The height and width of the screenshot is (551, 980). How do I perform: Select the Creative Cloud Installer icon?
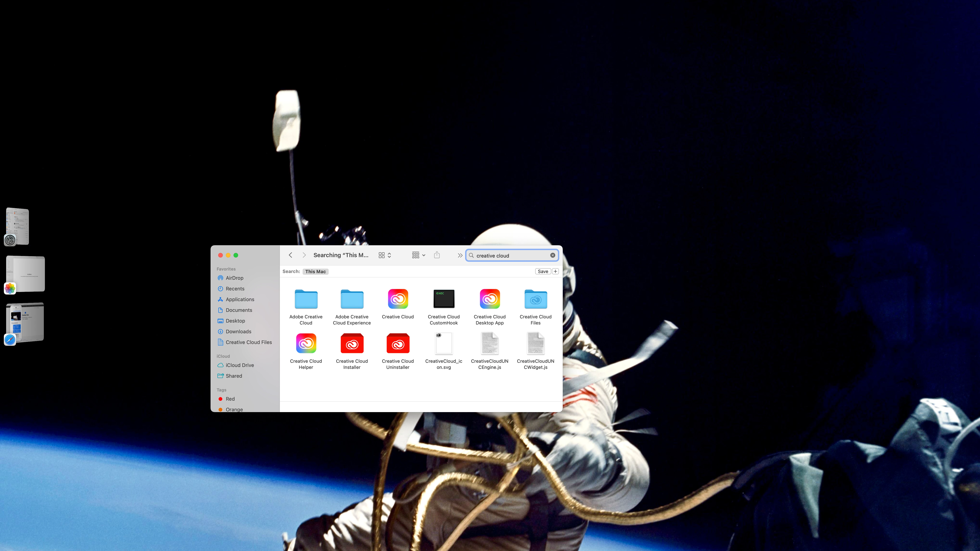(x=352, y=344)
